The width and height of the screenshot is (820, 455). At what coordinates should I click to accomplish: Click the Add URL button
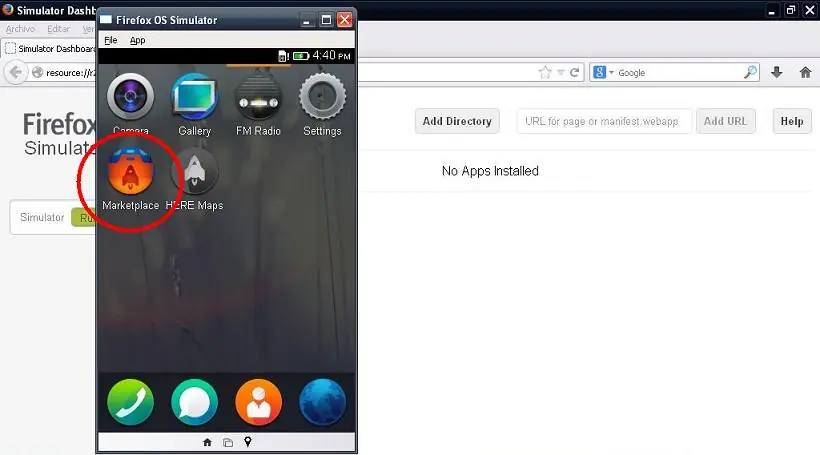725,121
